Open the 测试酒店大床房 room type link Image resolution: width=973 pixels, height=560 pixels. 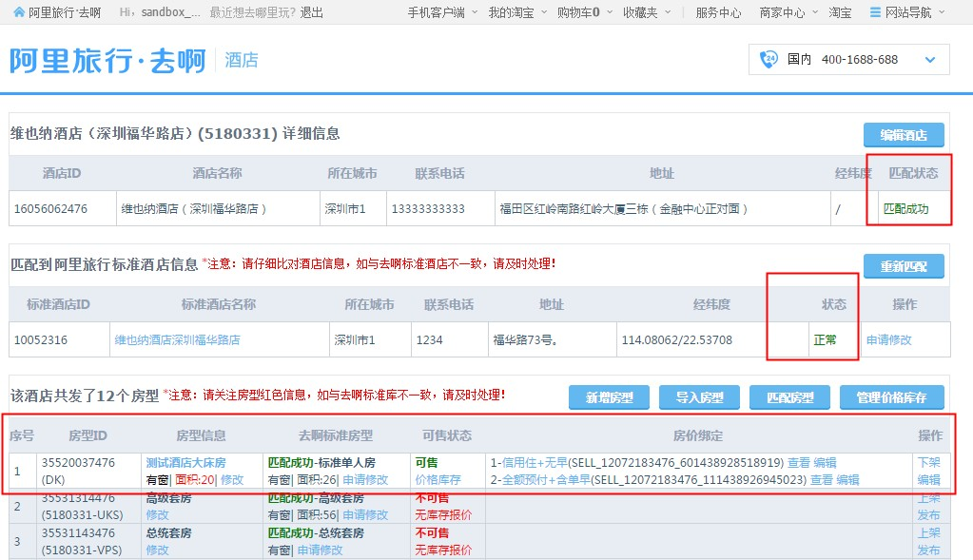(x=185, y=463)
